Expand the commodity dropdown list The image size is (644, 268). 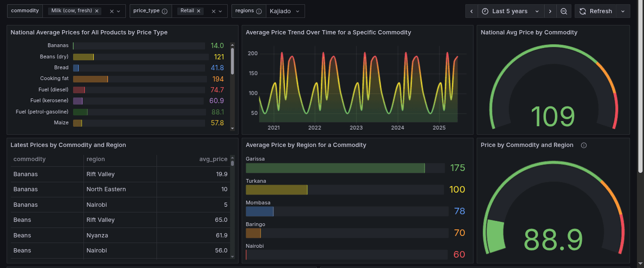118,11
